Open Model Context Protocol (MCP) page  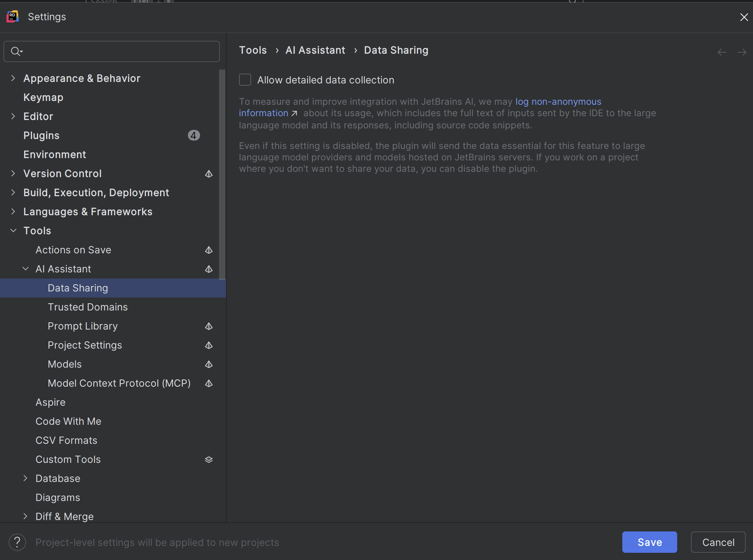[119, 383]
